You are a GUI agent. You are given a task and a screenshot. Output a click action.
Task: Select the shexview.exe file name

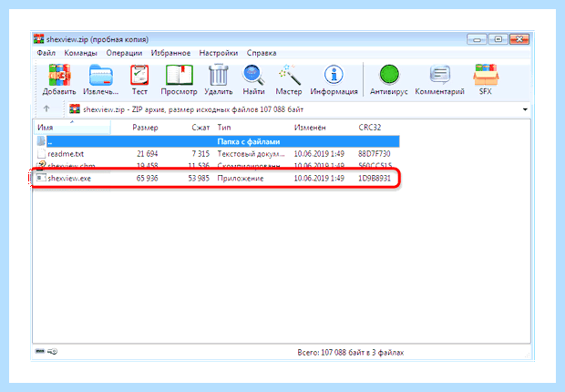point(69,178)
